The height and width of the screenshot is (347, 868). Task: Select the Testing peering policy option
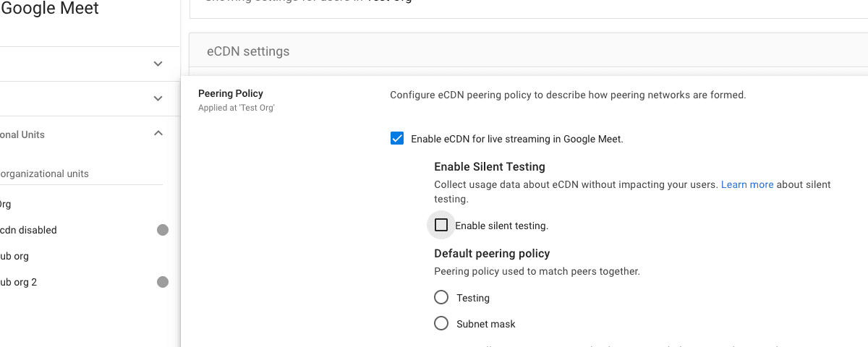[441, 298]
